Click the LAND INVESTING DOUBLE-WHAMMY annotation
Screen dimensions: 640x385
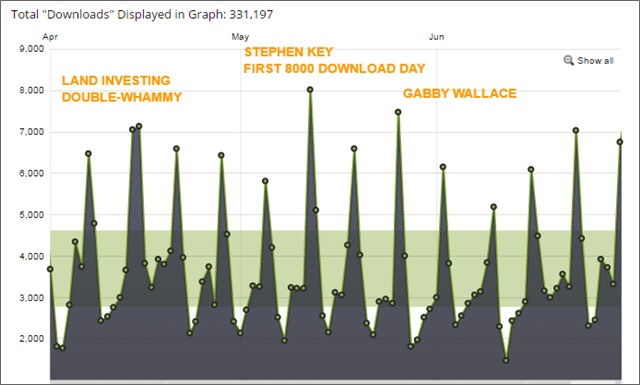[x=122, y=89]
